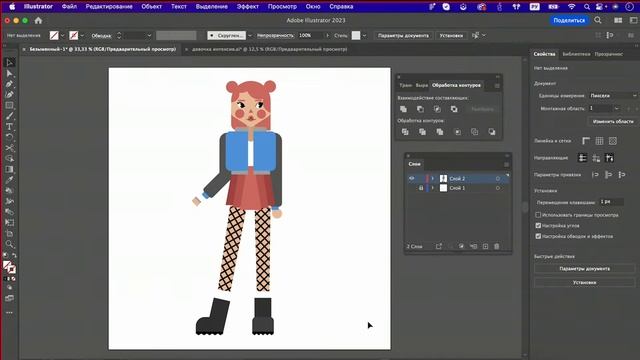Click the Trim pathfinder icon
The height and width of the screenshot is (360, 640).
click(x=422, y=132)
